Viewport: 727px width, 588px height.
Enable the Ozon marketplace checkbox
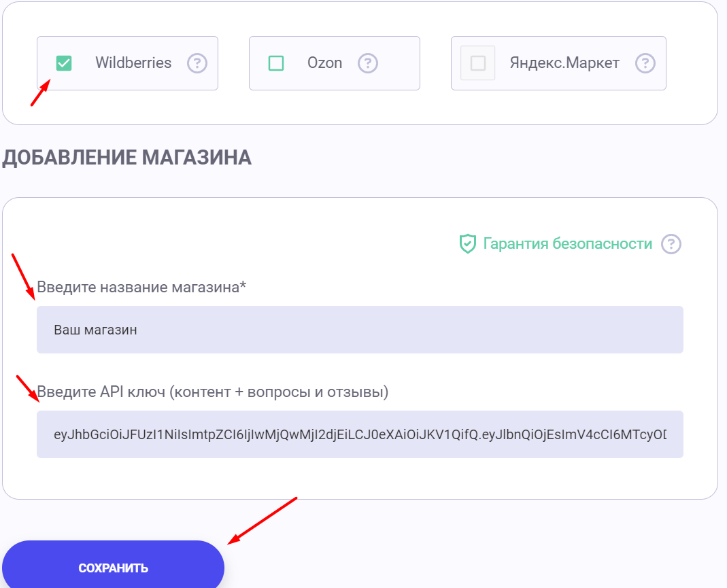276,63
